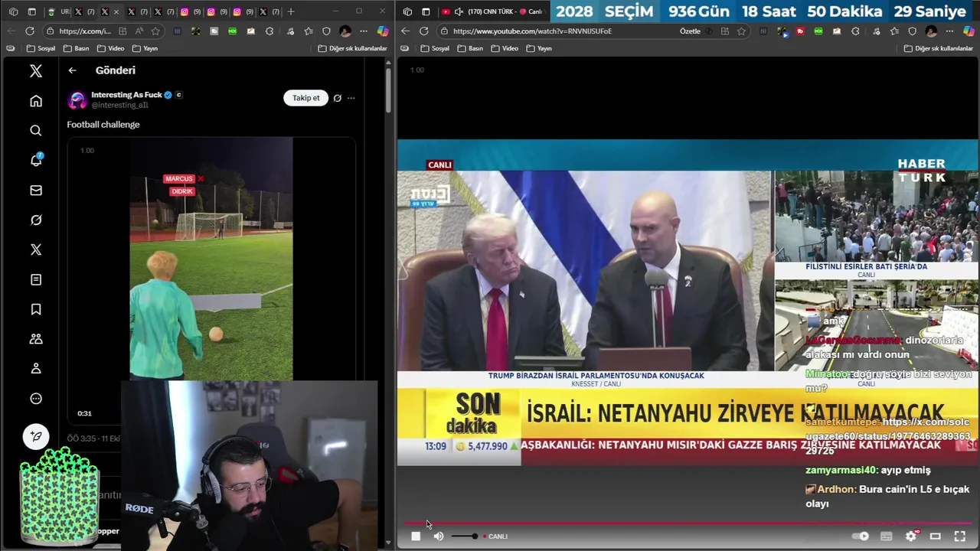Open the X home page icon

pyautogui.click(x=36, y=101)
